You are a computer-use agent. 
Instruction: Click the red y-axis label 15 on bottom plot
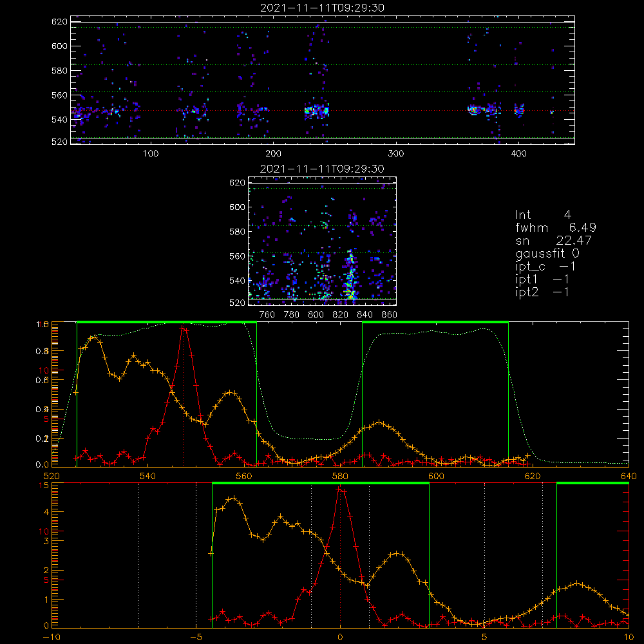click(x=44, y=486)
